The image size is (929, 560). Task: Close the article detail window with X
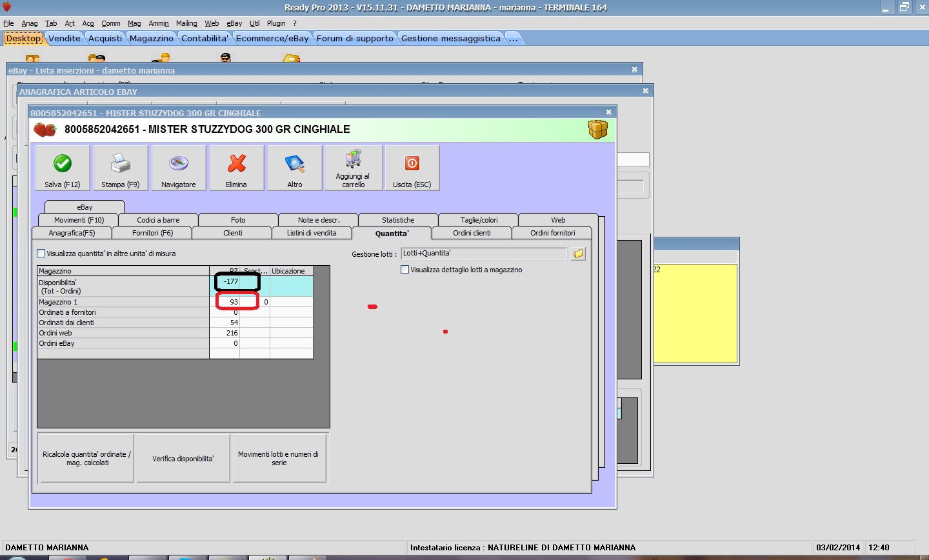coord(610,112)
